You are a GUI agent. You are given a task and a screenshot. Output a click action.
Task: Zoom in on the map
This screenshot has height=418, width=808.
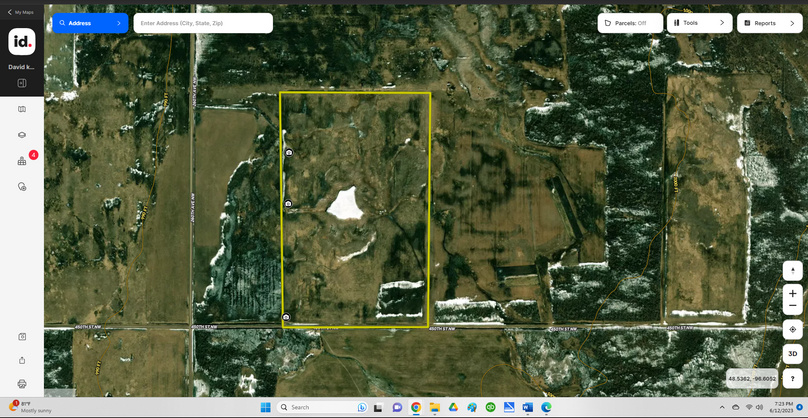click(792, 294)
